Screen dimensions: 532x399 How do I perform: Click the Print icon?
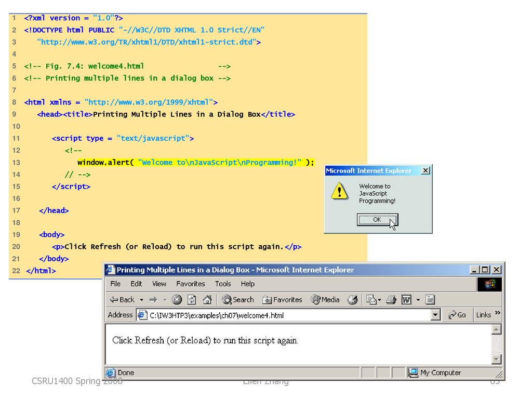pyautogui.click(x=391, y=300)
